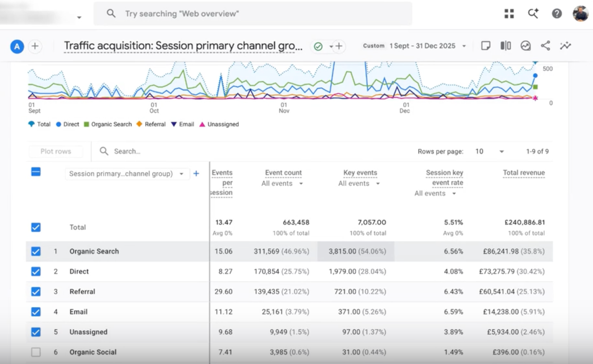593x364 pixels.
Task: Add a filter using plus beside status icon
Action: 339,46
